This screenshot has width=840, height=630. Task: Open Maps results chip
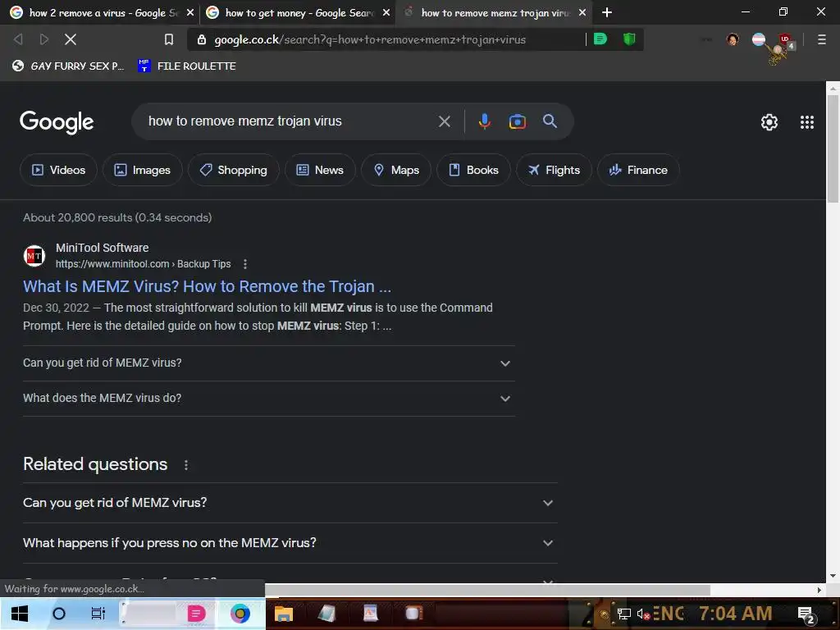click(x=396, y=170)
